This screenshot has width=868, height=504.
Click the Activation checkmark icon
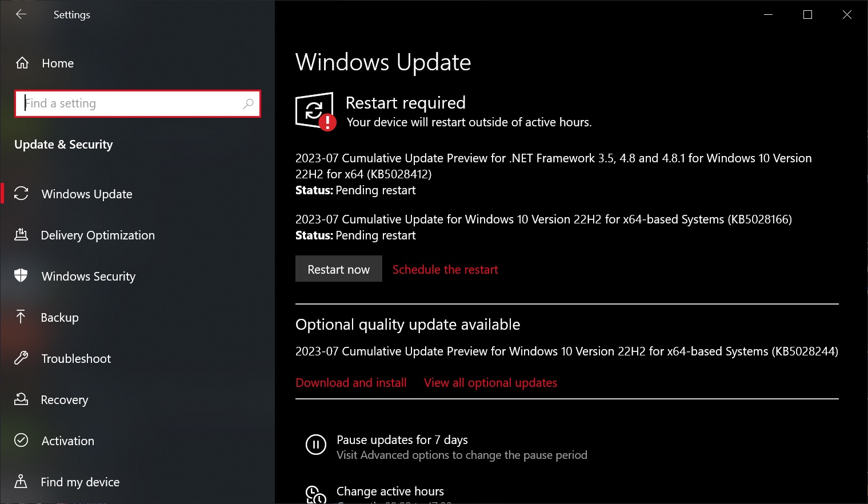click(x=21, y=440)
